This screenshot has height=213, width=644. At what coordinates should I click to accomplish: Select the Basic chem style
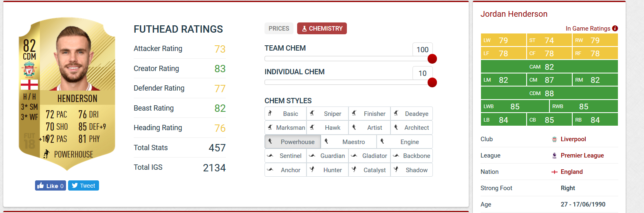coord(286,114)
